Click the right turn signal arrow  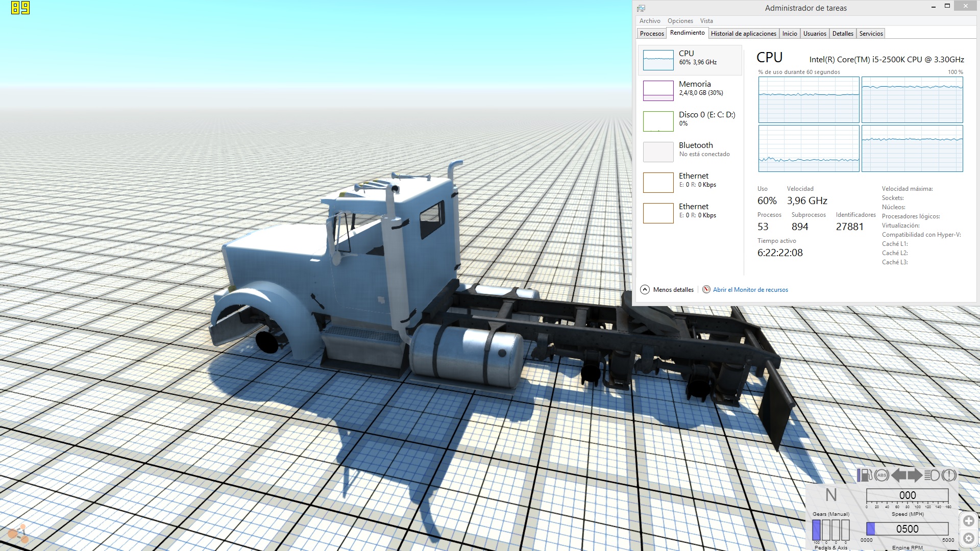(x=915, y=475)
